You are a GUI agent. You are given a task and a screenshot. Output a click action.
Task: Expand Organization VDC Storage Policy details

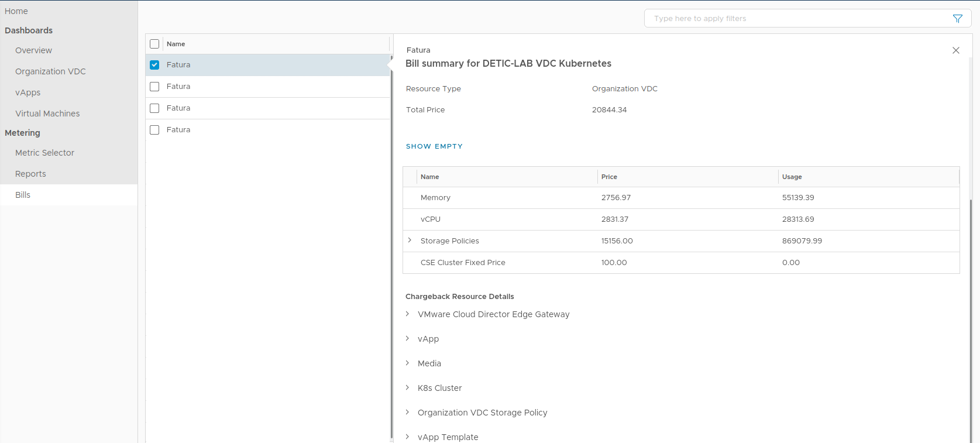point(407,413)
